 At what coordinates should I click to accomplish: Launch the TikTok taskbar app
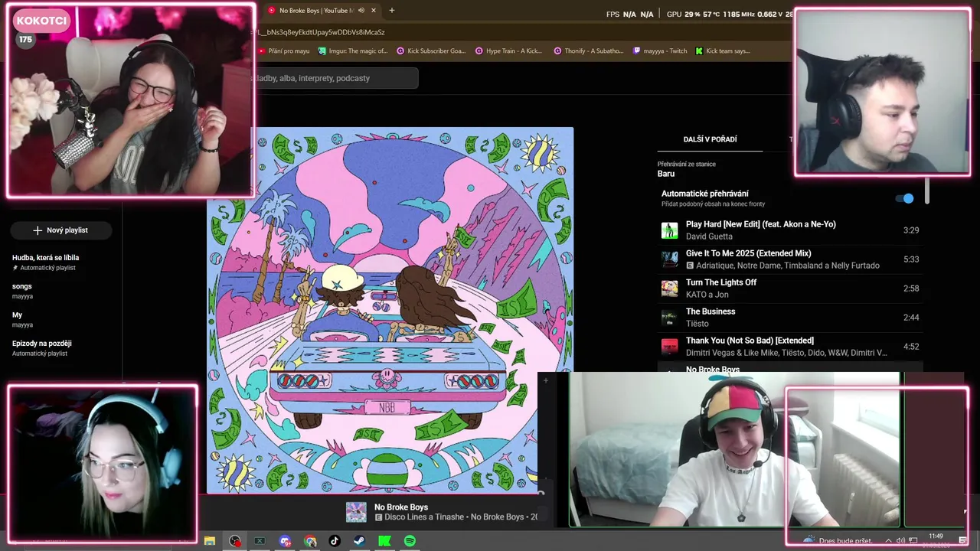(x=335, y=541)
